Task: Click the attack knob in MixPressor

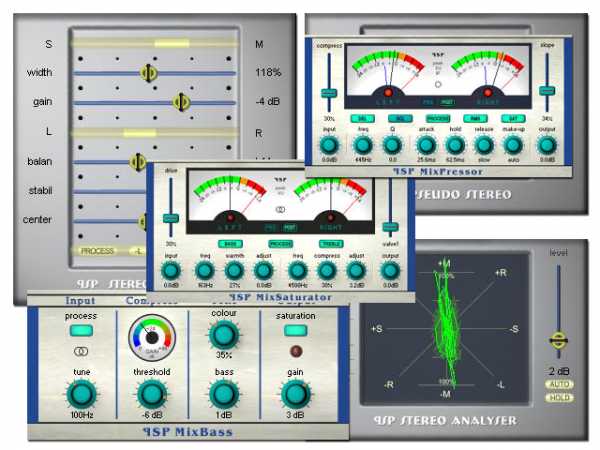Action: point(426,145)
